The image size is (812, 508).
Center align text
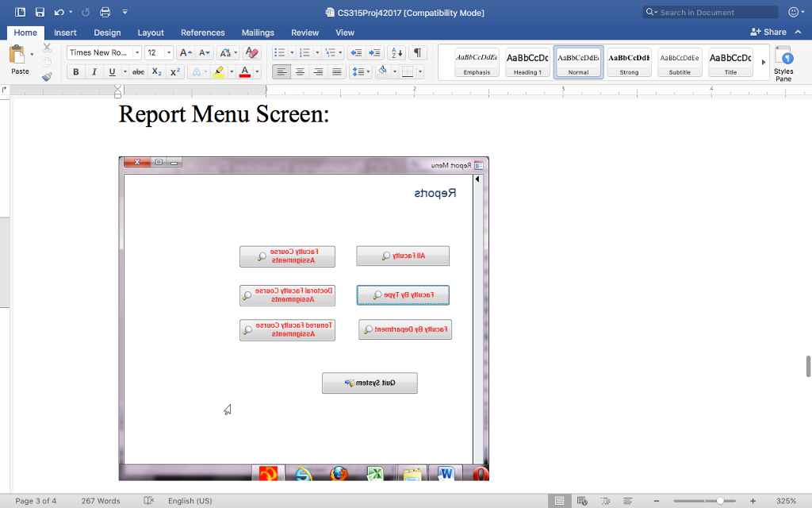pos(300,72)
